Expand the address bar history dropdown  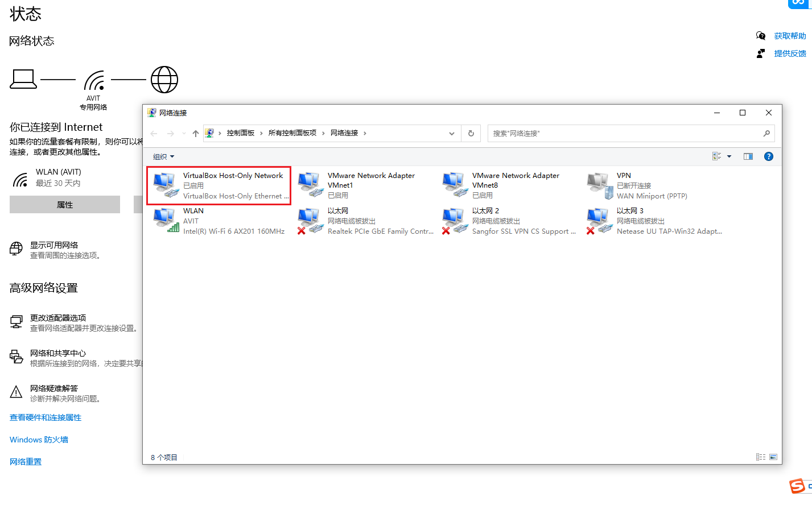[452, 133]
